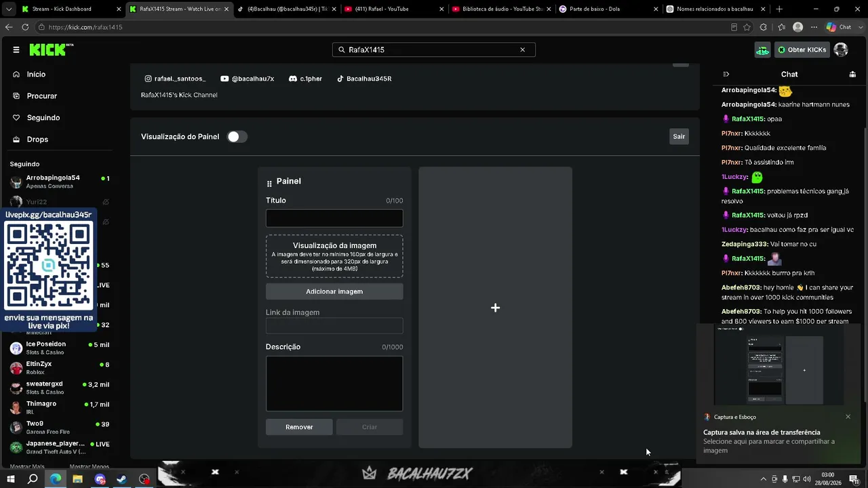Switch to Nomes relacionados a bacalhau tab
This screenshot has height=488, width=868.
715,9
